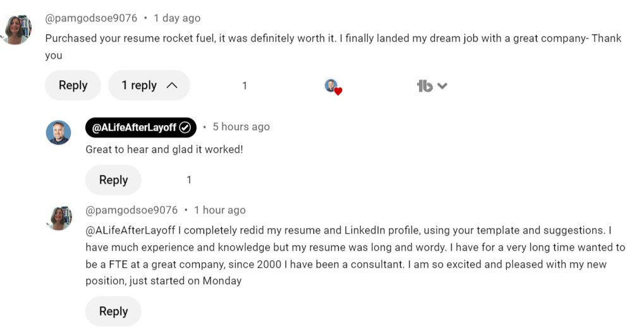
Task: Click the @ALifeAfterLayoff mention in comment text
Action: (130, 230)
